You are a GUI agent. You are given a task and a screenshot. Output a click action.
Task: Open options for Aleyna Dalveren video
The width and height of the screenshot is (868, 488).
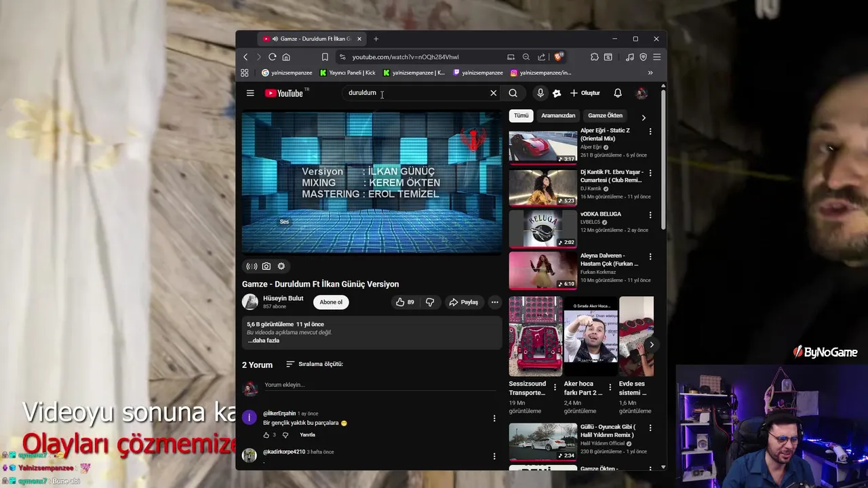650,256
